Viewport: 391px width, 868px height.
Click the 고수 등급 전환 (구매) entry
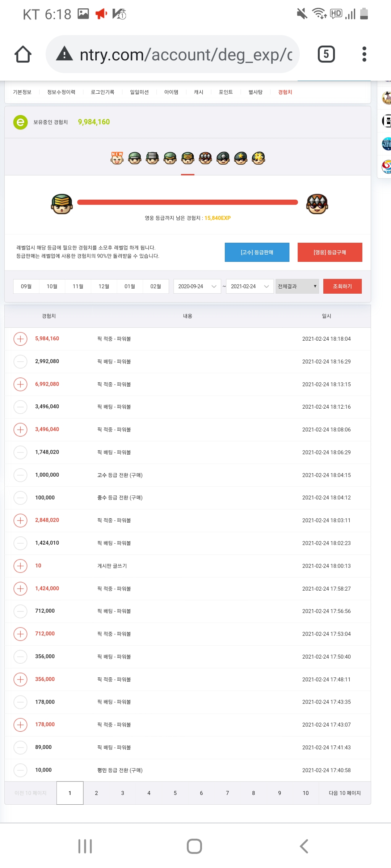[120, 475]
